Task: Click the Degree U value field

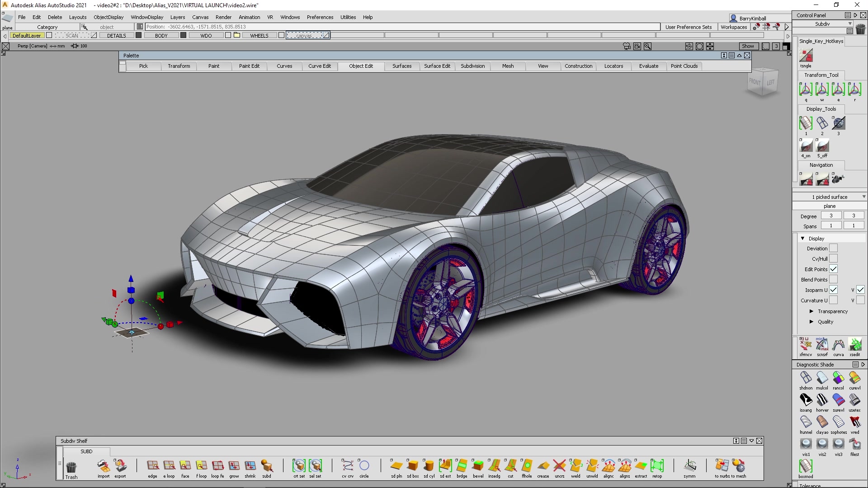Action: click(x=830, y=216)
